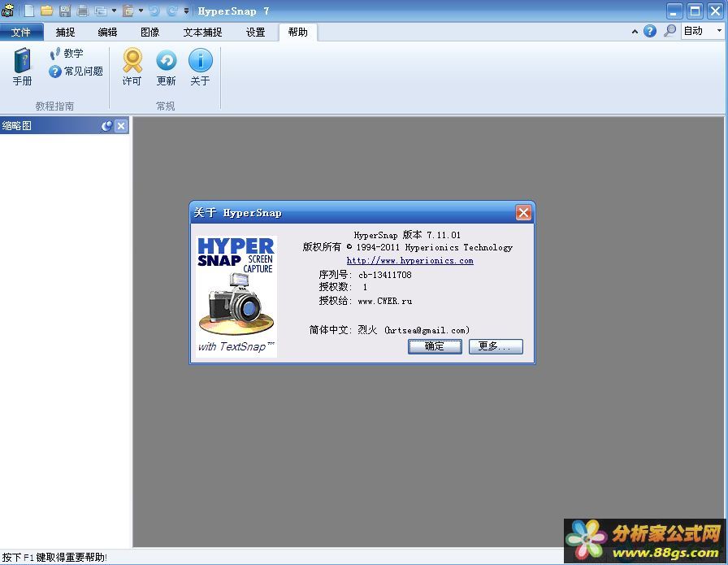
Task: Minimize the HyperSnap 7 window
Action: point(674,11)
